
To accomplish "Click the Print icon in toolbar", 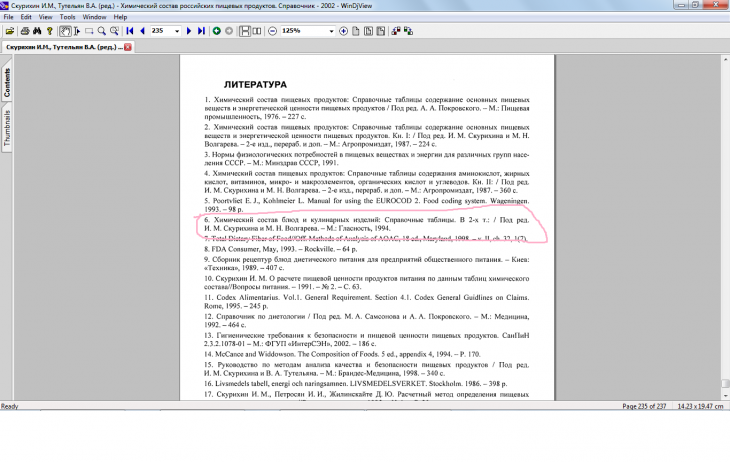I will coord(24,31).
